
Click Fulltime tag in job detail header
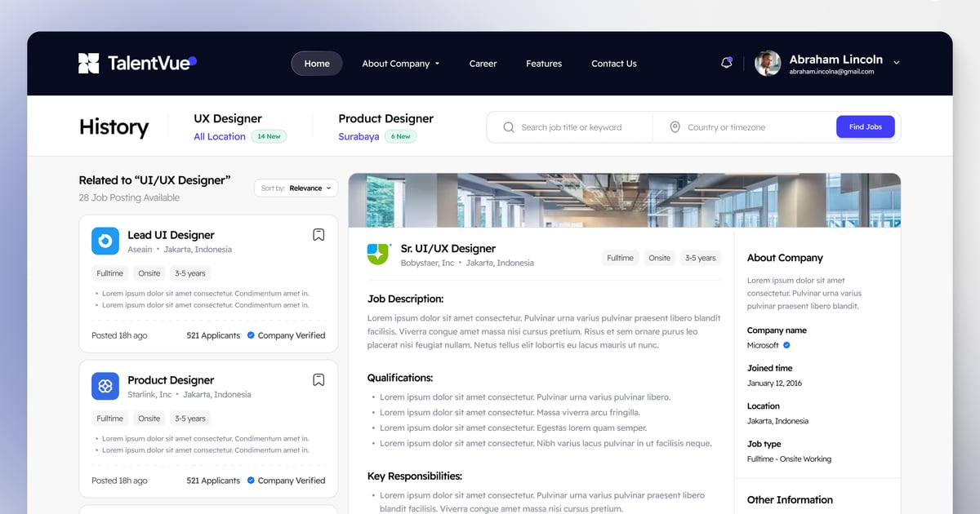[x=620, y=258]
